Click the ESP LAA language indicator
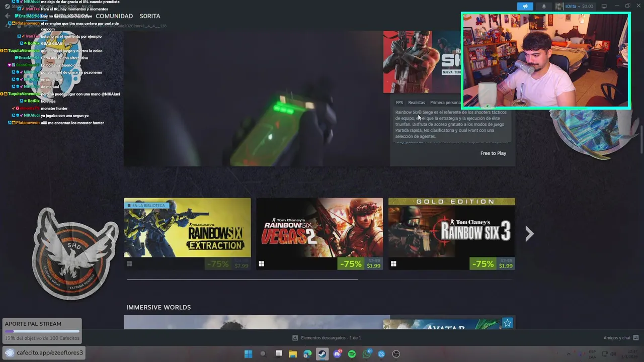Viewport: 644px width, 362px height. [x=592, y=354]
